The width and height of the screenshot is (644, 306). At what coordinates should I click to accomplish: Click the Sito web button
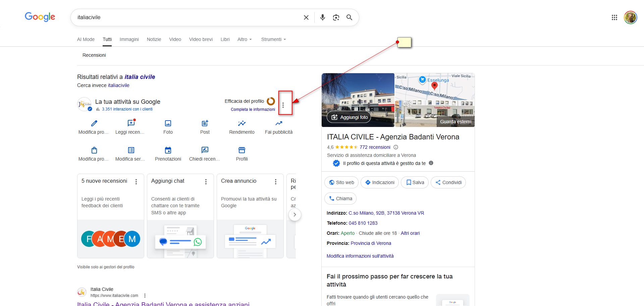pos(341,182)
